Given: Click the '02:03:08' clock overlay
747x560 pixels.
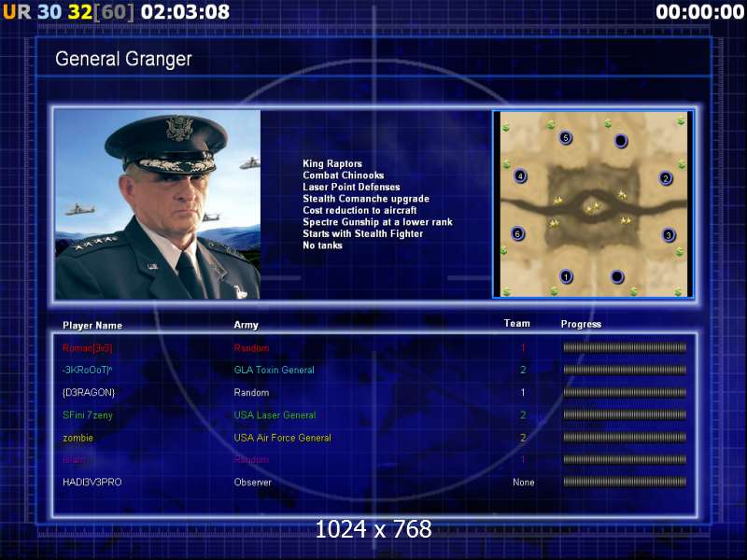Looking at the screenshot, I should 185,12.
